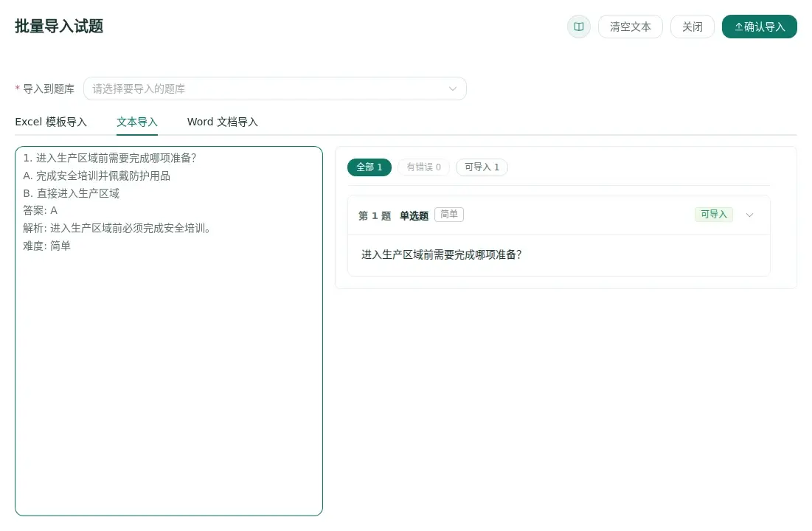The width and height of the screenshot is (812, 531).
Task: Click the 第 1 题 单选题 heading
Action: [x=394, y=215]
